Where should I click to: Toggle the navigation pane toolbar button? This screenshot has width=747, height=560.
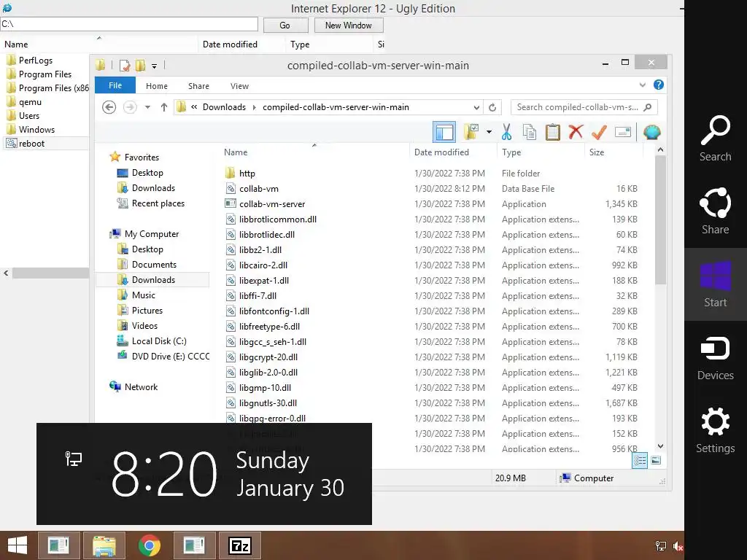444,132
